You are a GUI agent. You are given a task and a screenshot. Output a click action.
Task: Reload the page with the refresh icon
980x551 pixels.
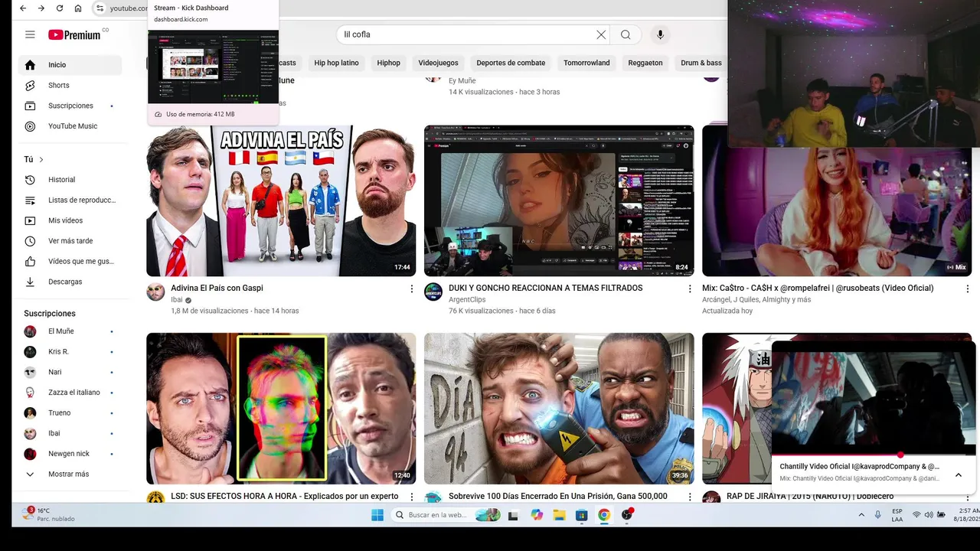pos(60,8)
